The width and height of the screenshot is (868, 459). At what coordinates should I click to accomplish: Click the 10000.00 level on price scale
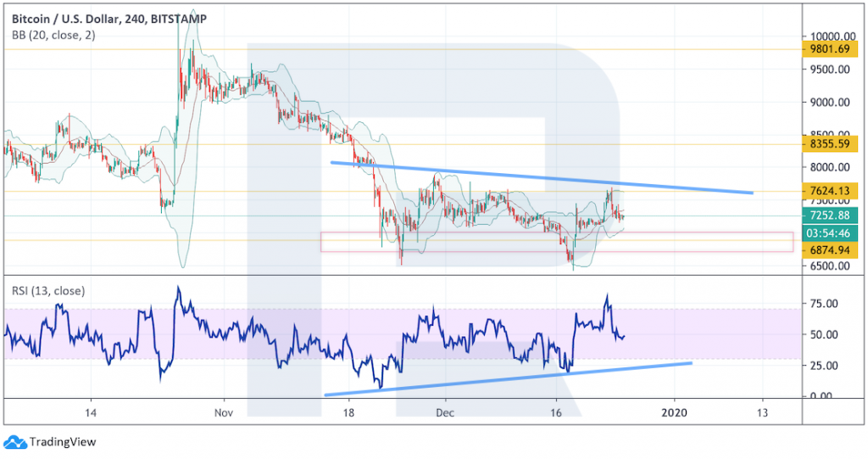827,36
